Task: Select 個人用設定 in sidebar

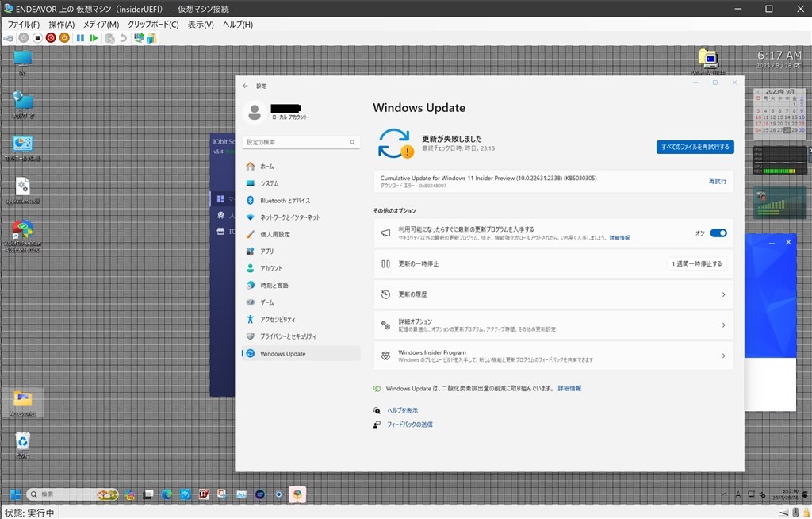Action: click(x=301, y=234)
